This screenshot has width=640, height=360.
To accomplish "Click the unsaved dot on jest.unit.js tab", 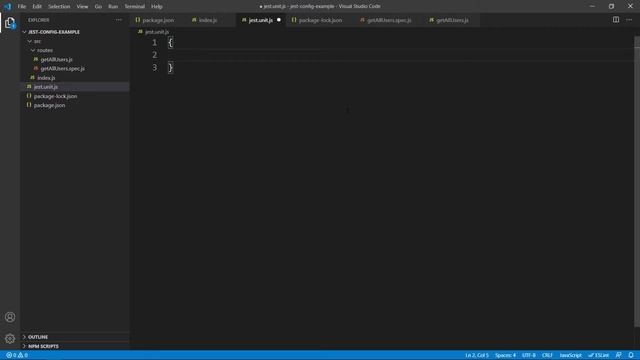I will coord(279,20).
